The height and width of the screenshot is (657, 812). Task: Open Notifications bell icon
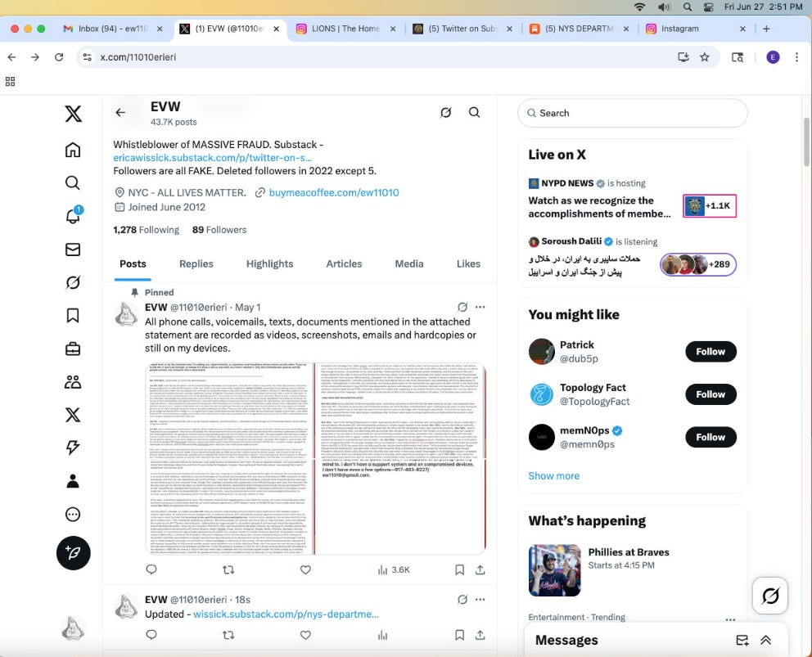click(73, 215)
